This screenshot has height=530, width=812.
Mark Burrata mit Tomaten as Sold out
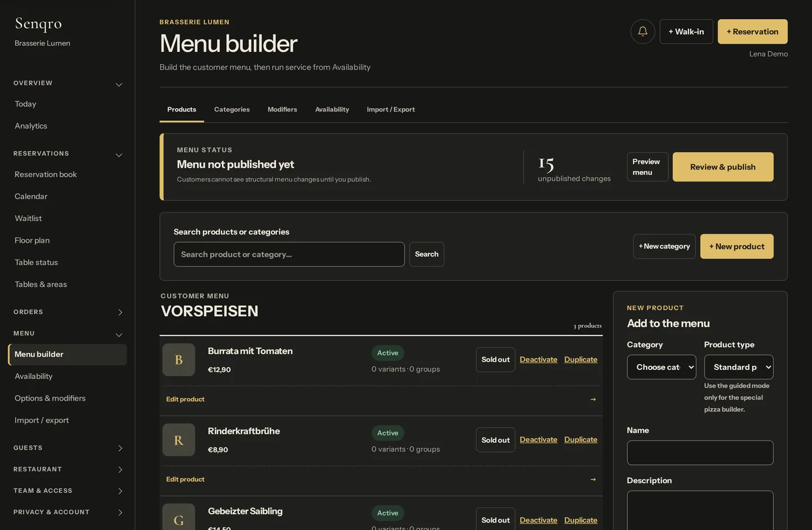(496, 360)
